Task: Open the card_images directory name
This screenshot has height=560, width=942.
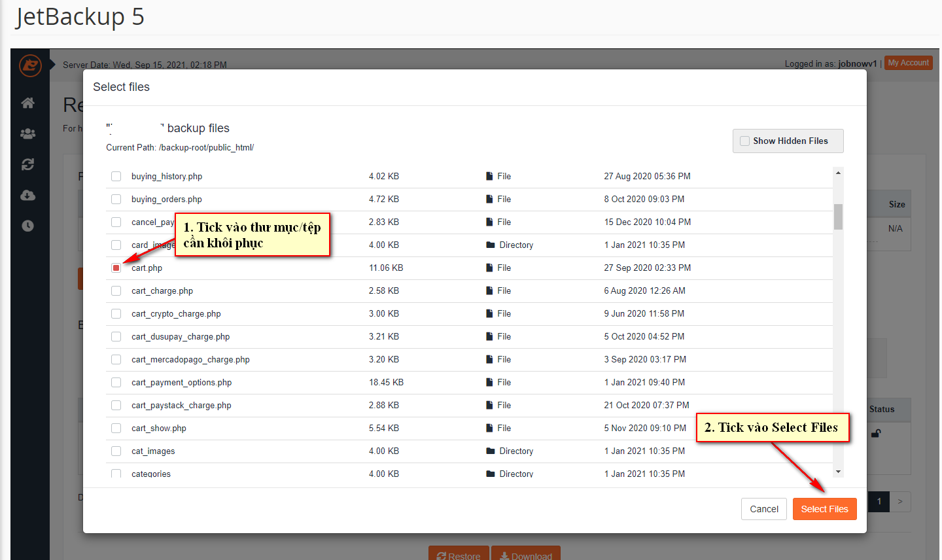Action: (153, 245)
